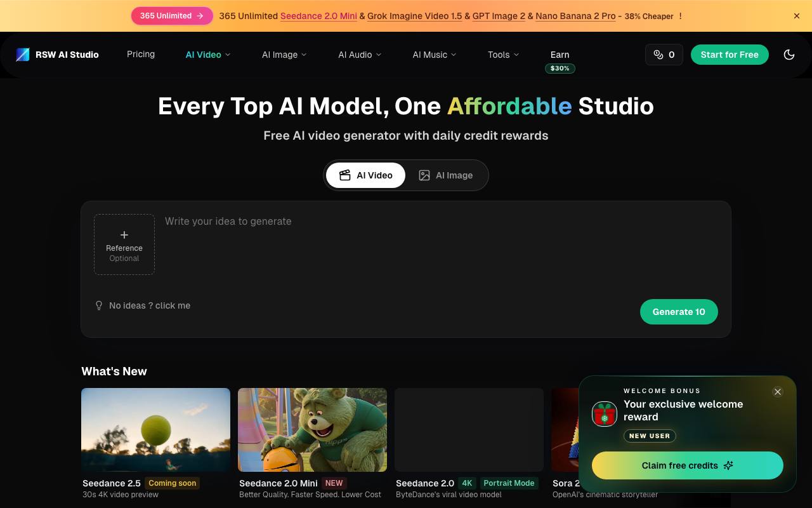Image resolution: width=812 pixels, height=508 pixels.
Task: Click the NEW USER badge
Action: pyautogui.click(x=650, y=436)
